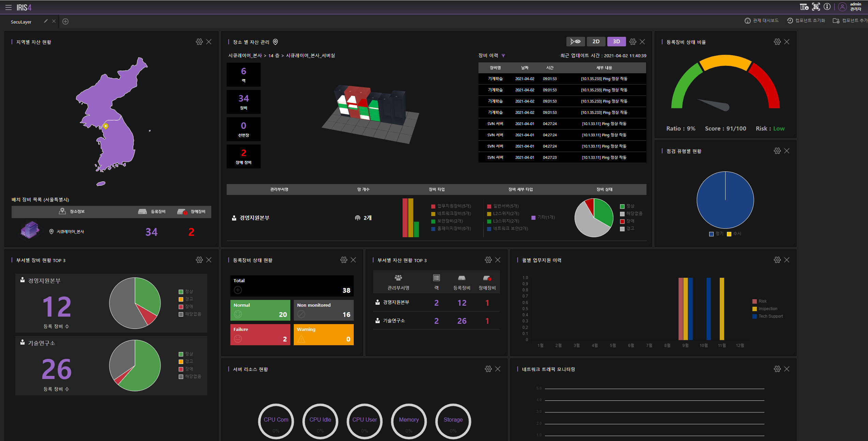
Task: Open the hamburger navigation menu
Action: pos(8,7)
